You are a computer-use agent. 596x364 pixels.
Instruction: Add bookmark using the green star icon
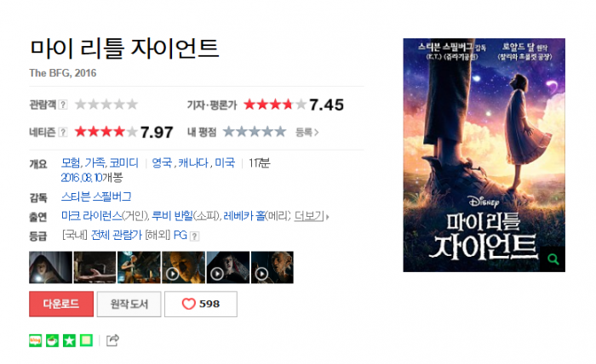[69, 340]
